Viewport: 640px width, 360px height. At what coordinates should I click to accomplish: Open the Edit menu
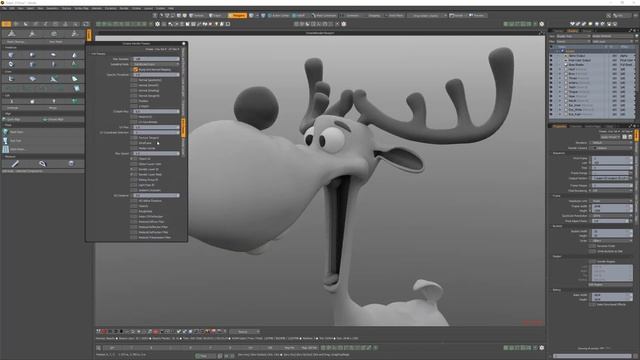click(x=12, y=8)
